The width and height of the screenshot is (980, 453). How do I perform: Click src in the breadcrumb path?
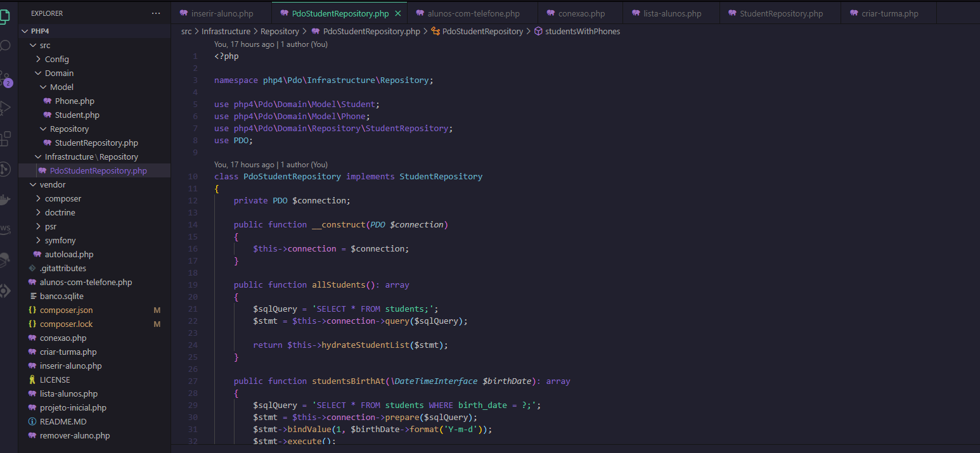186,31
